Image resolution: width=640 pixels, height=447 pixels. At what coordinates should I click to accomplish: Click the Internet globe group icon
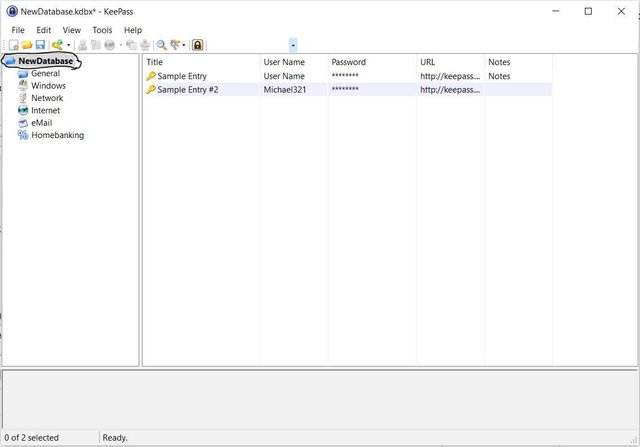tap(23, 110)
